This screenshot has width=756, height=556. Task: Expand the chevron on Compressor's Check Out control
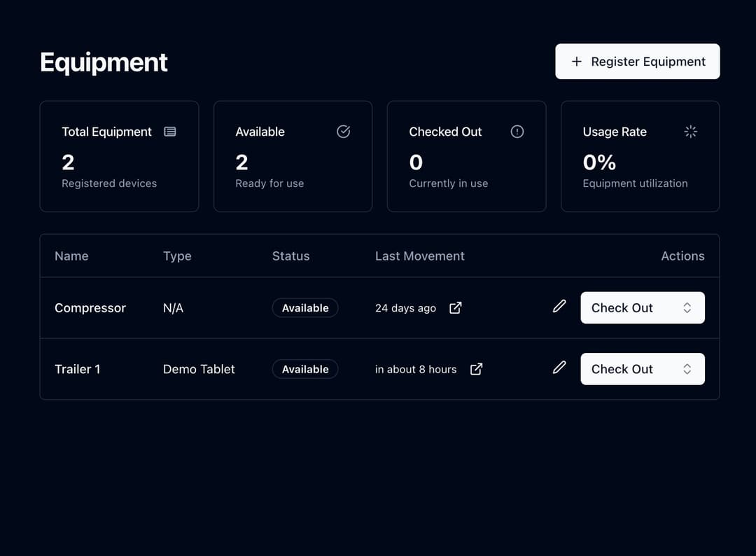point(689,307)
